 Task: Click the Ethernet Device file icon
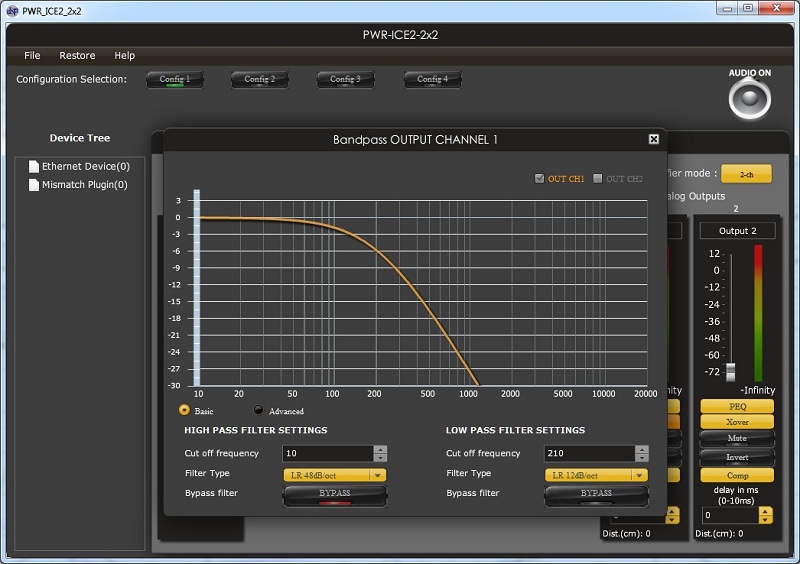point(34,167)
